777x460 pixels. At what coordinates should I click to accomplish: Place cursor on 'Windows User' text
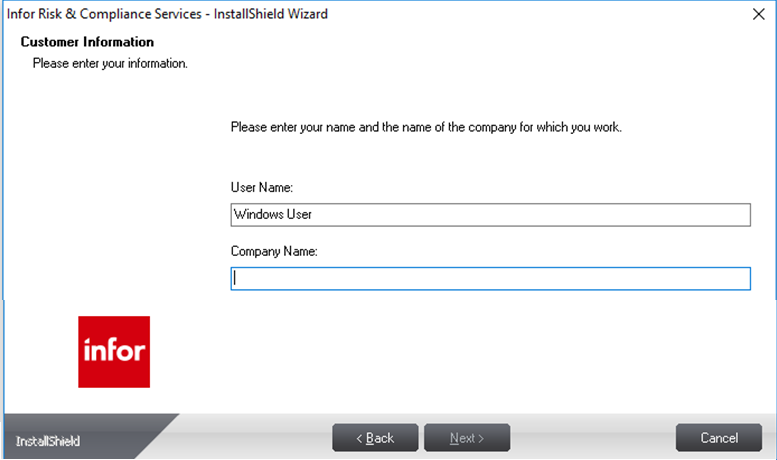click(x=273, y=215)
